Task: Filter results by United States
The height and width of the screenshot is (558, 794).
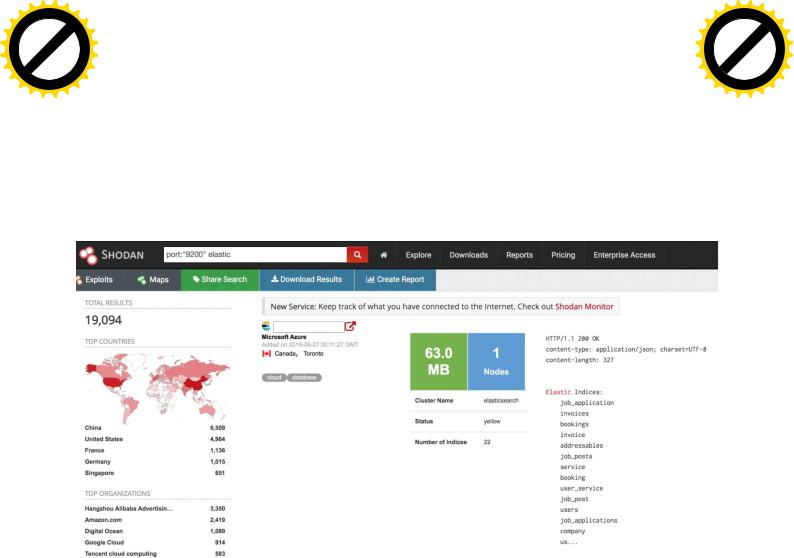Action: [155, 439]
